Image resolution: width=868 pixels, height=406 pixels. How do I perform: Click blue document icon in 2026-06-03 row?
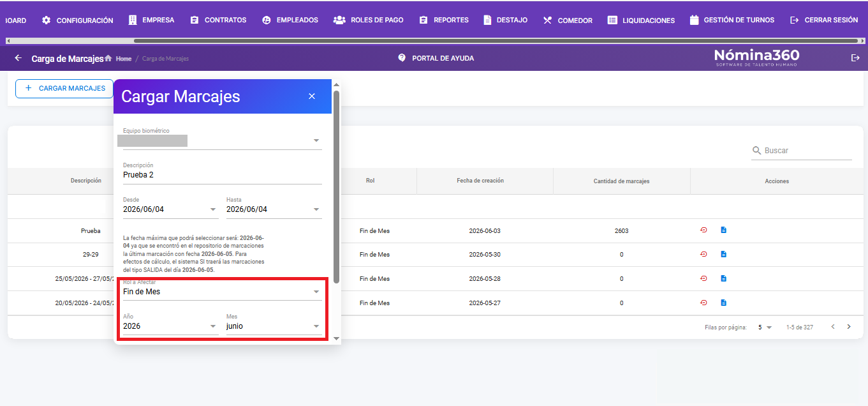click(723, 230)
